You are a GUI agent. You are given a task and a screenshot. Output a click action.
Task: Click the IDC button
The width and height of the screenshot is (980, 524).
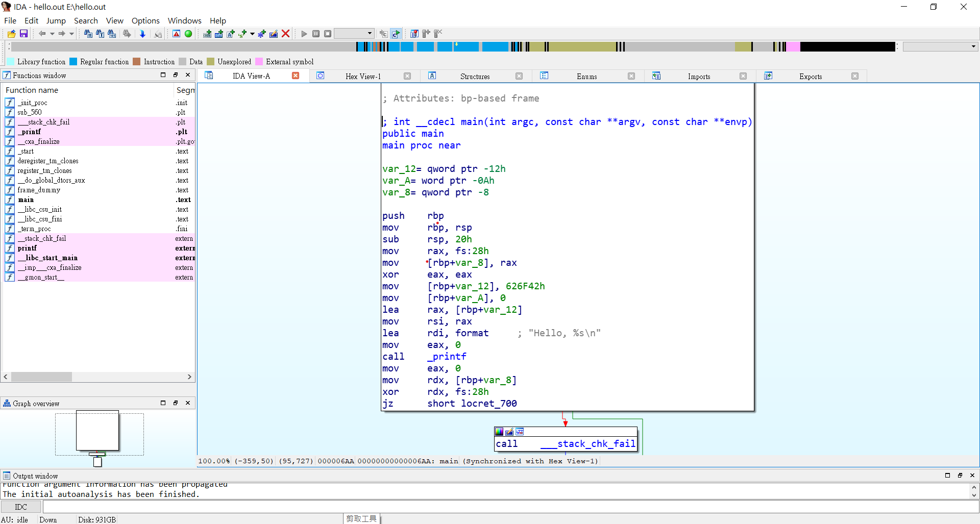[x=21, y=507]
